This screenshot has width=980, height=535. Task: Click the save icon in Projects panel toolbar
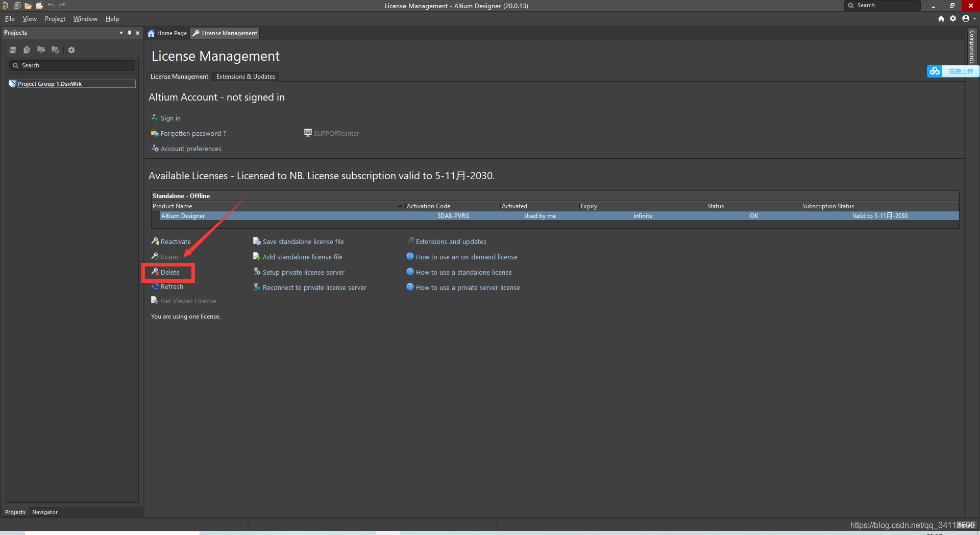[x=13, y=50]
